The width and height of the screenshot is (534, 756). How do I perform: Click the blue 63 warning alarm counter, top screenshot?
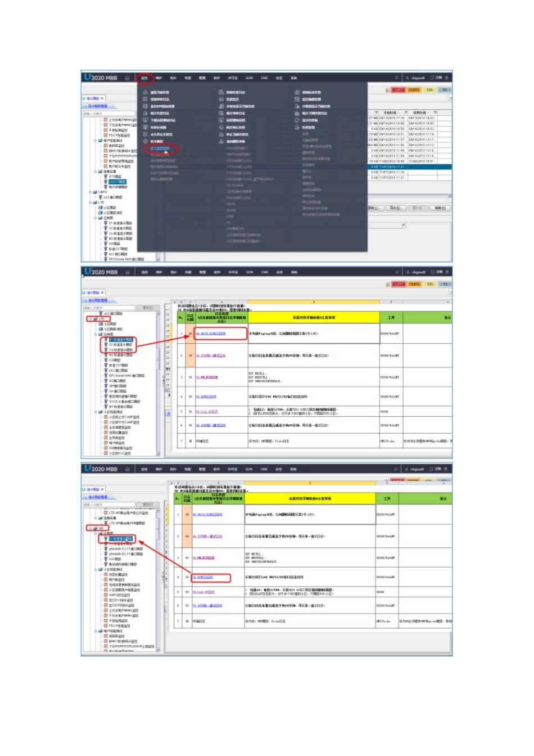click(445, 90)
